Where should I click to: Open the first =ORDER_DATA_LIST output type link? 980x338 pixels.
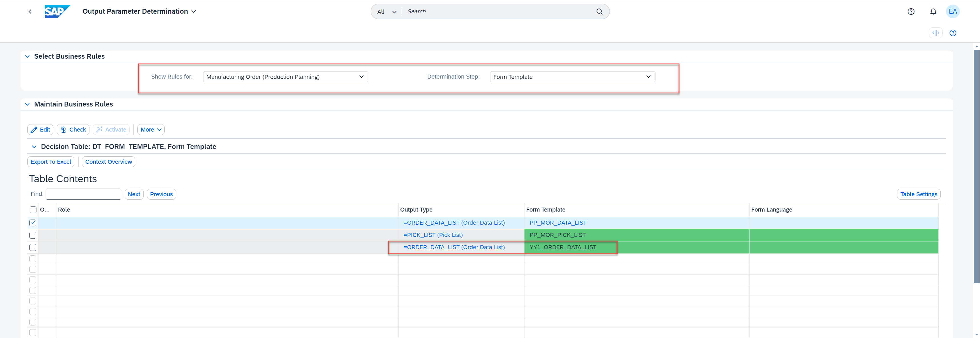click(x=454, y=223)
